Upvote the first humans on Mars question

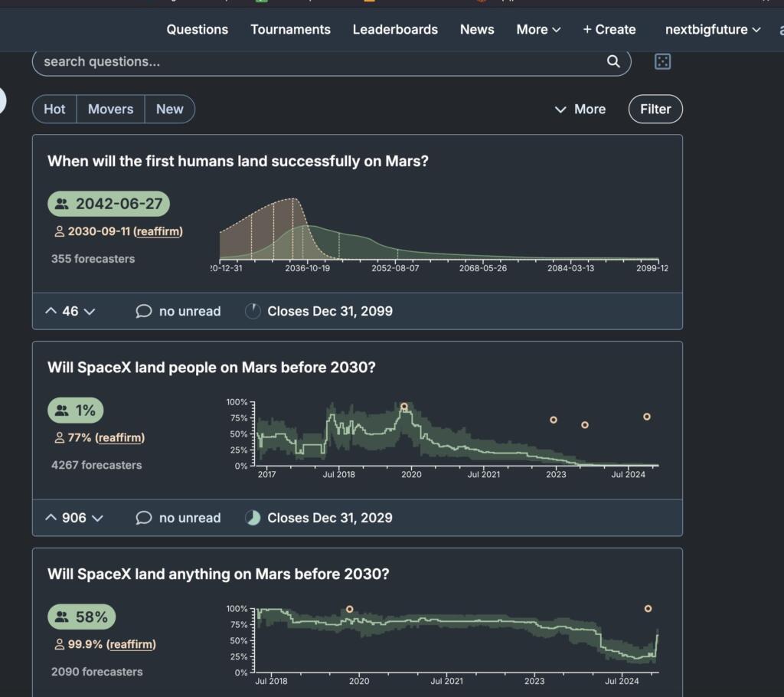tap(51, 311)
